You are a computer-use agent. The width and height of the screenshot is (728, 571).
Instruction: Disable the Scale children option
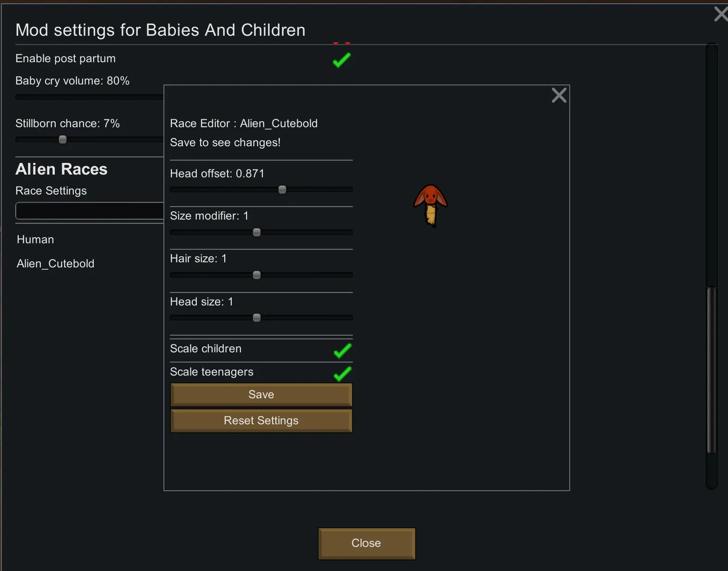point(343,350)
